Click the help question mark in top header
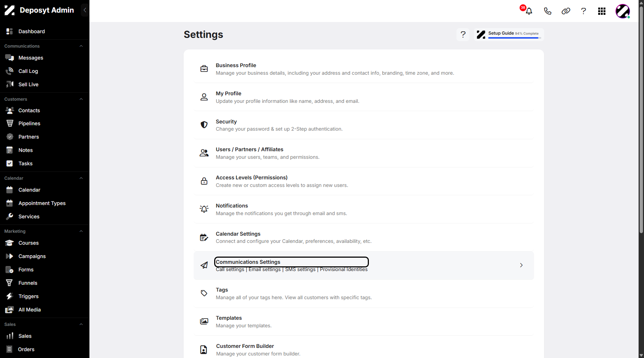 [583, 11]
